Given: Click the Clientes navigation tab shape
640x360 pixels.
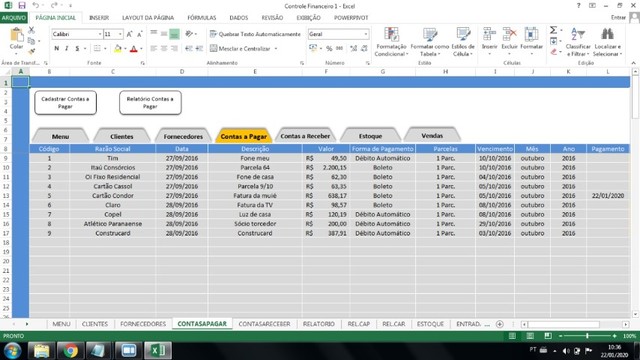Looking at the screenshot, I should pyautogui.click(x=122, y=136).
